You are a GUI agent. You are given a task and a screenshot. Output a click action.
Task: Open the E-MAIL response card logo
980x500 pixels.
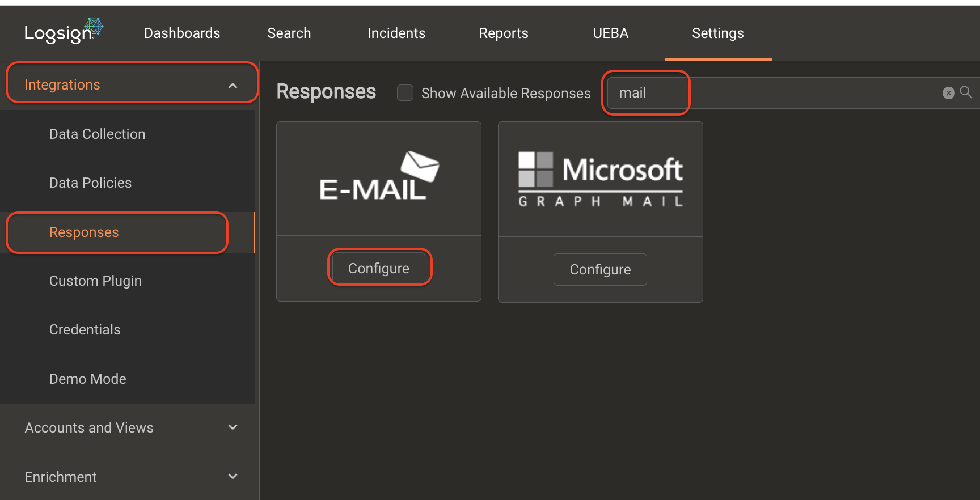tap(379, 176)
